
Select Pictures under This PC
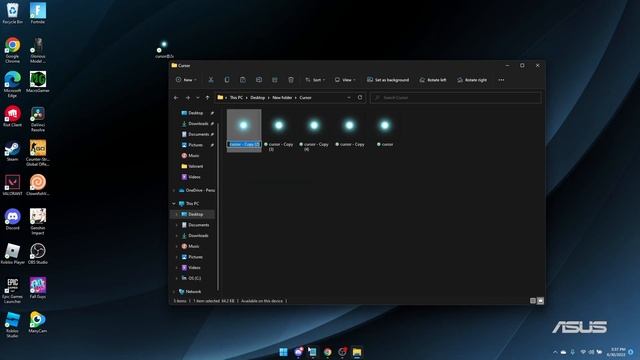click(195, 257)
